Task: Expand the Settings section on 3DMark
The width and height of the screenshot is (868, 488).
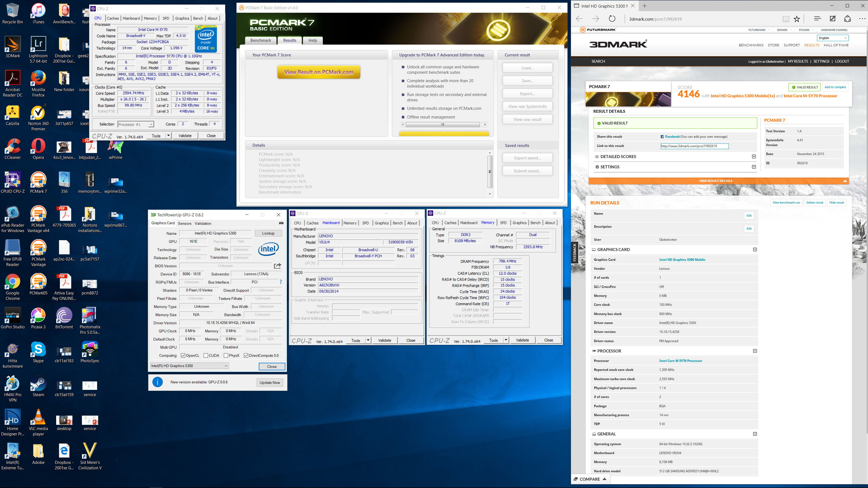Action: tap(754, 167)
